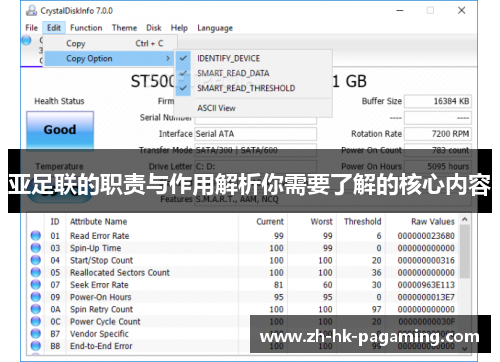Click the Worst column header

click(322, 222)
